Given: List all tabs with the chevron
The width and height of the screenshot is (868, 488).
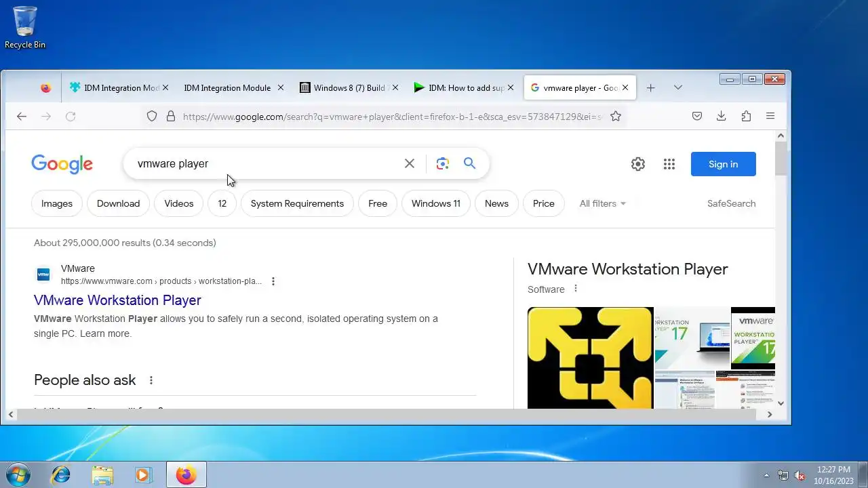Looking at the screenshot, I should [x=678, y=88].
